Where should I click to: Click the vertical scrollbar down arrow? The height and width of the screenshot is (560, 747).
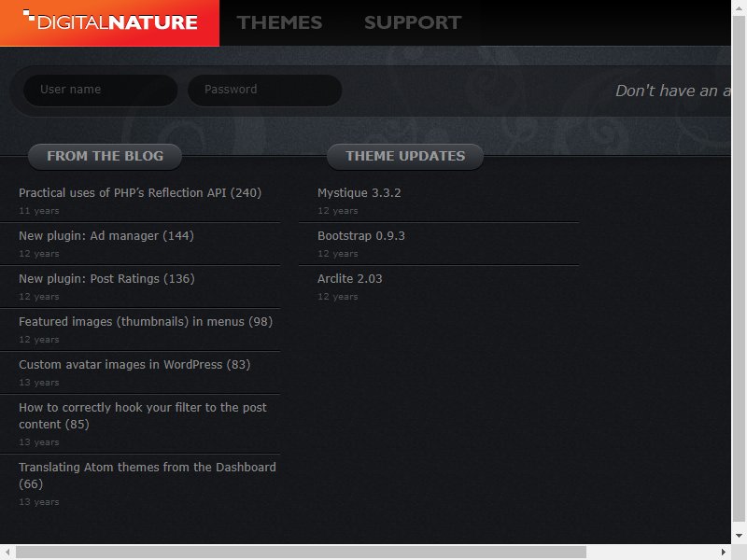pyautogui.click(x=739, y=536)
